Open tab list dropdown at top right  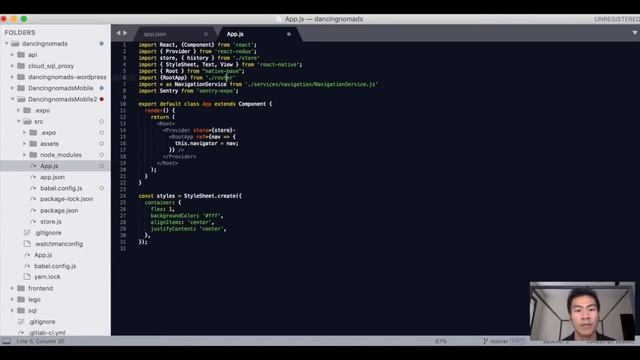[635, 33]
